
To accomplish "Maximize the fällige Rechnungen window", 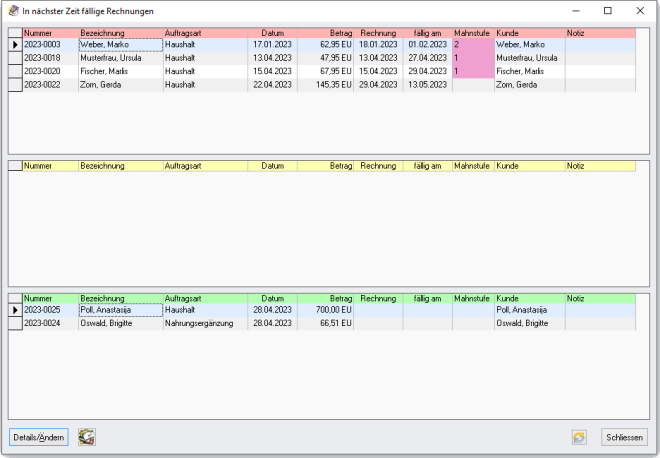I will (608, 10).
